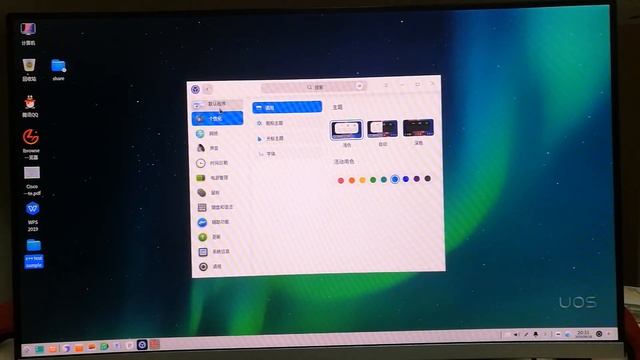Open Keyboard and Language settings icon

click(x=202, y=207)
